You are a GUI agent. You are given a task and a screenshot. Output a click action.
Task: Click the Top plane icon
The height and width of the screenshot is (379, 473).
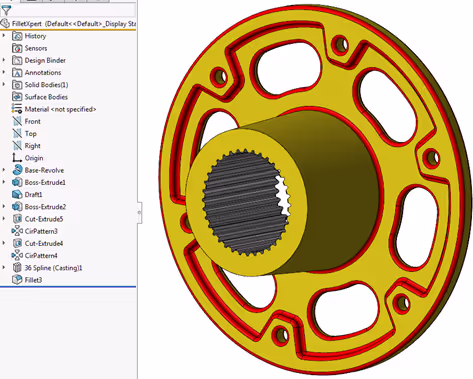(17, 134)
